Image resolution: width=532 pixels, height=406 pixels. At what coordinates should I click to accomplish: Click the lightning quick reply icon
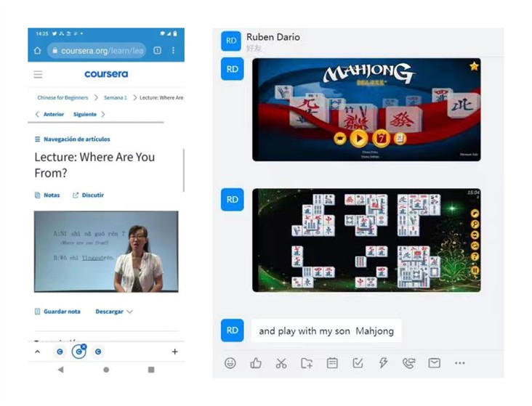pos(384,363)
